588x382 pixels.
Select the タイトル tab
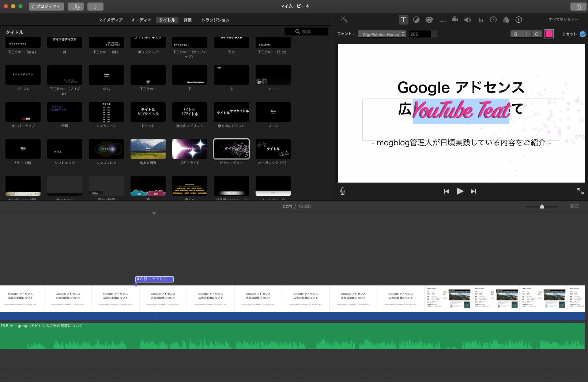click(x=167, y=20)
